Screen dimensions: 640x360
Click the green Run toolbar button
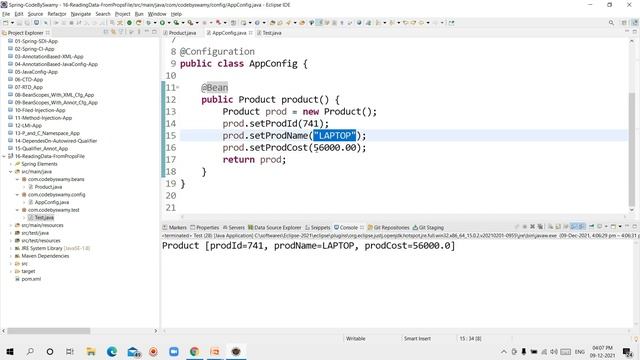(x=162, y=23)
